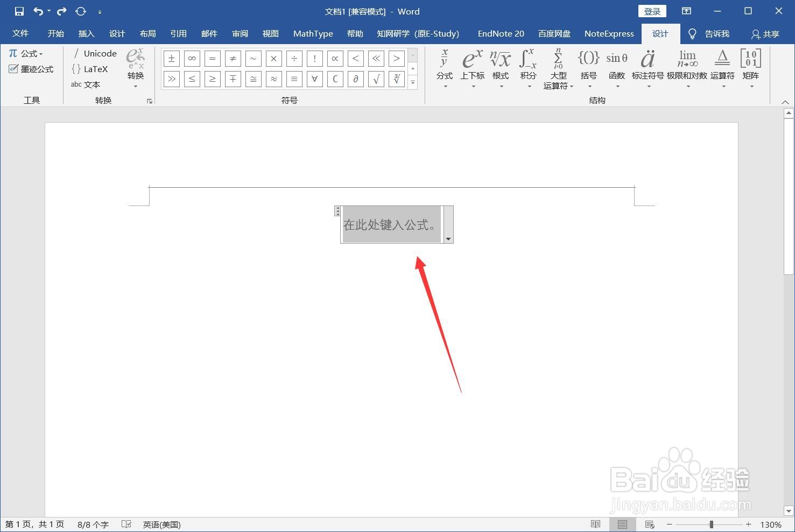Click the Share button

tap(765, 34)
